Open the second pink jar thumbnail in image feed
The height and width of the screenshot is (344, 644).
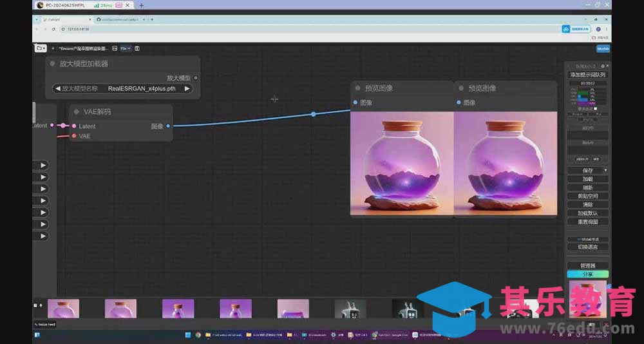(120, 308)
